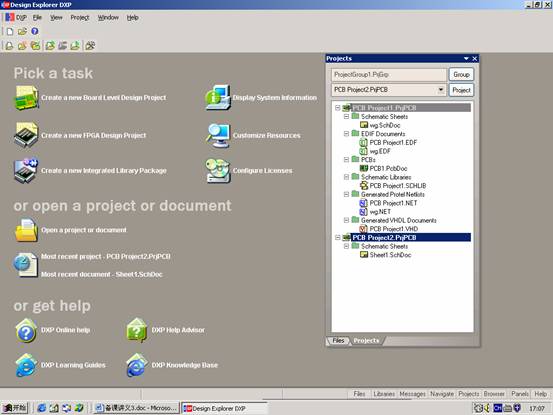Image resolution: width=553 pixels, height=415 pixels.
Task: Open the View menu
Action: click(x=56, y=17)
